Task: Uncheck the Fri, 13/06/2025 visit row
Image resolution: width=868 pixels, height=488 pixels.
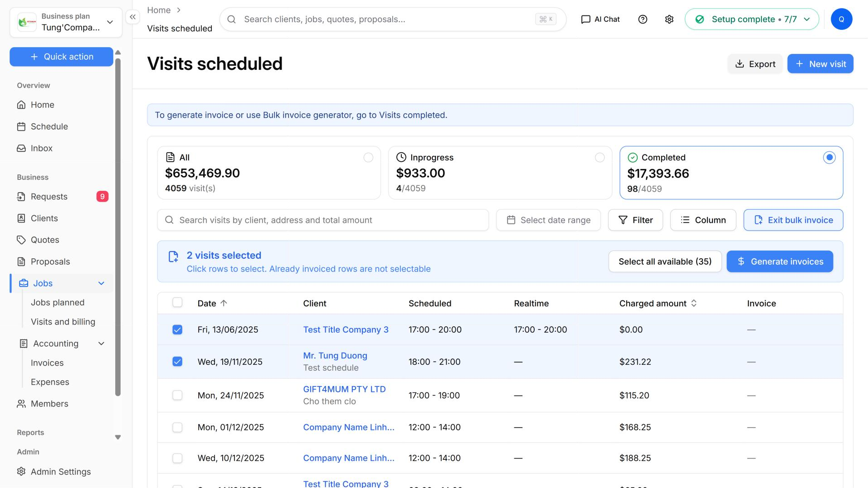Action: point(177,330)
